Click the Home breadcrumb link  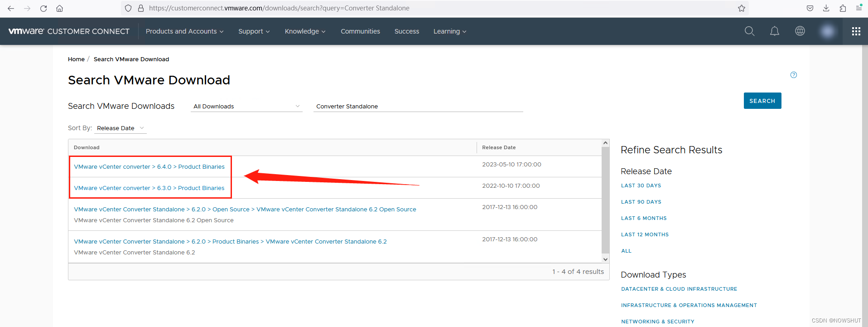[x=76, y=59]
